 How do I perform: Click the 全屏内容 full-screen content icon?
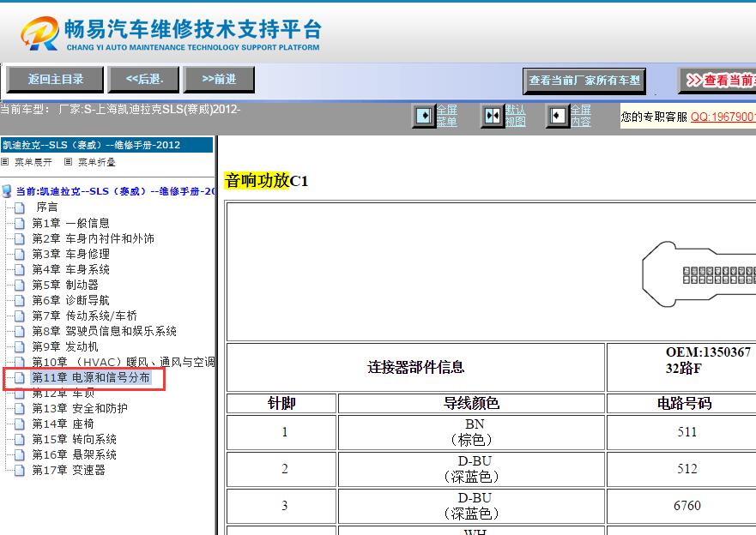pyautogui.click(x=559, y=116)
